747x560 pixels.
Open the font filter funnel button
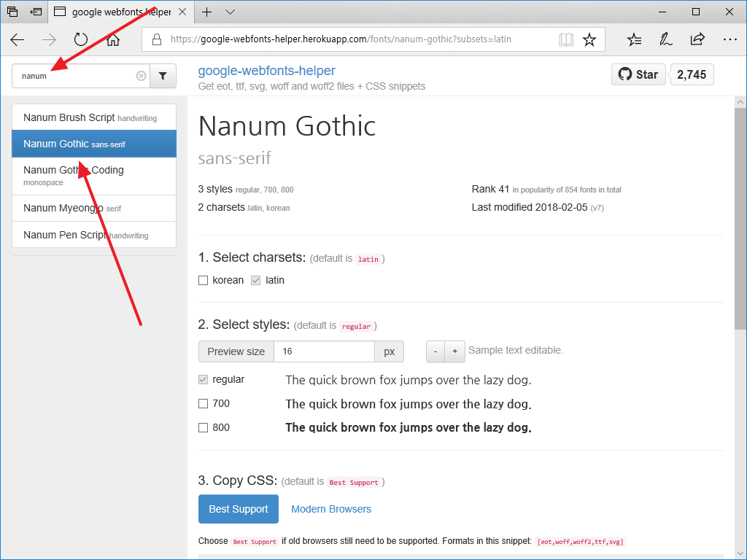tap(163, 76)
